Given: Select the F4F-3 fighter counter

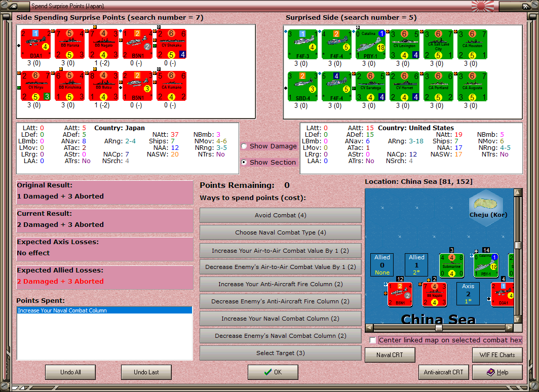Looking at the screenshot, I should click(302, 45).
